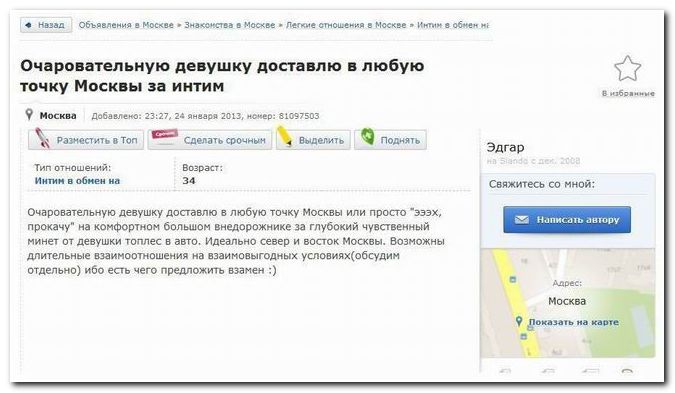Open the relationship type link Интим в обмен на
This screenshot has height=393, width=675.
[77, 181]
